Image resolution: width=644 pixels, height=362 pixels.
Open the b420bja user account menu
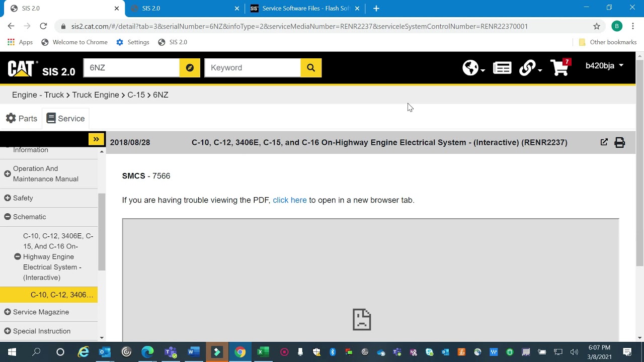tap(604, 66)
